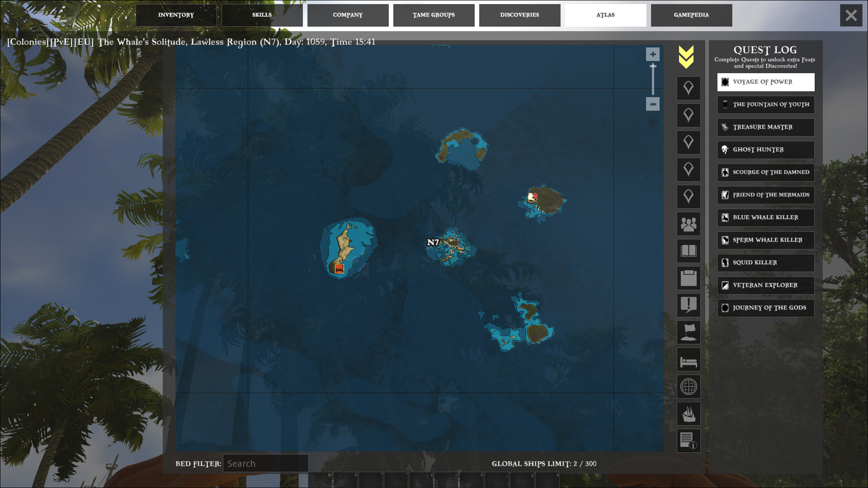Image resolution: width=868 pixels, height=488 pixels.
Task: Toggle the claim flag icon filter
Action: point(689,333)
